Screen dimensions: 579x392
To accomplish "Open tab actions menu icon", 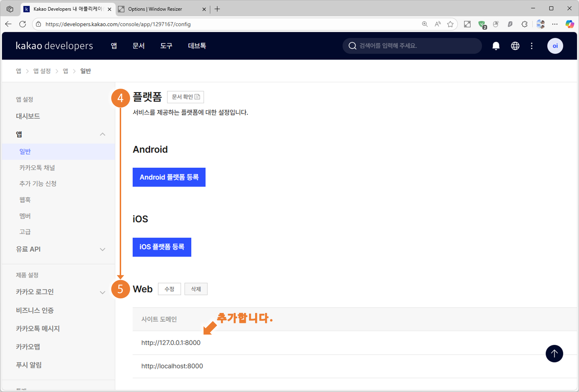I will 10,9.
